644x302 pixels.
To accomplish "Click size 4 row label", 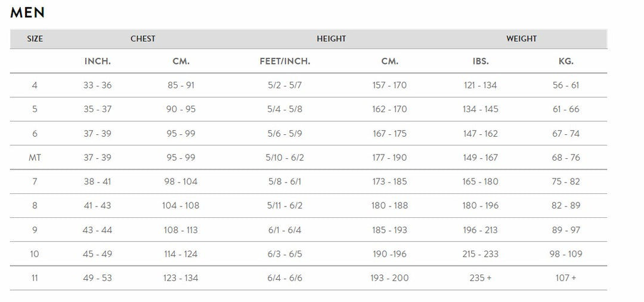I will pos(35,85).
